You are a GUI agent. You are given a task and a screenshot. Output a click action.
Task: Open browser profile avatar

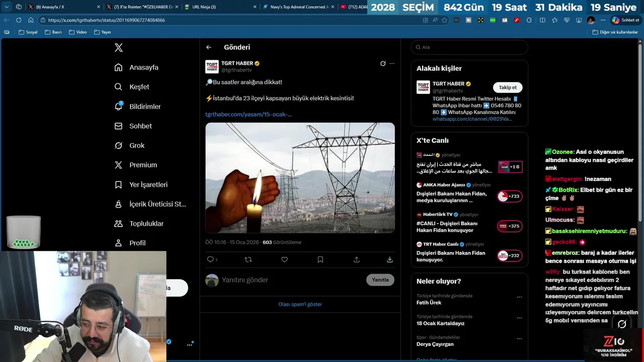point(591,20)
